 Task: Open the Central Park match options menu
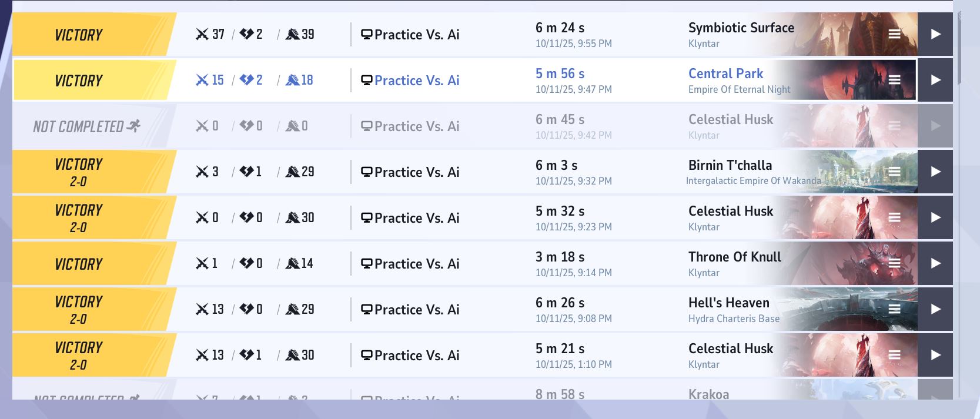[x=894, y=80]
